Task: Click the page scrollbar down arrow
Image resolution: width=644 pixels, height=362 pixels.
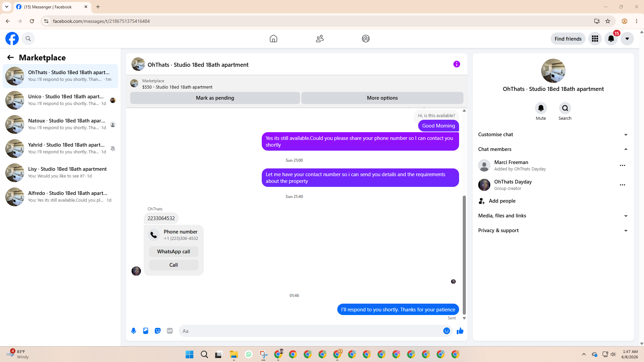Action: [x=642, y=344]
